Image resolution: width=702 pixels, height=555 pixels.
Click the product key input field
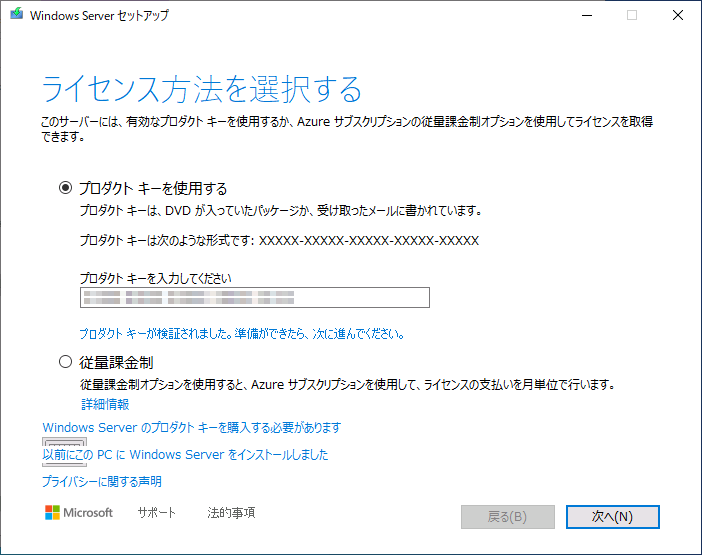pyautogui.click(x=255, y=298)
